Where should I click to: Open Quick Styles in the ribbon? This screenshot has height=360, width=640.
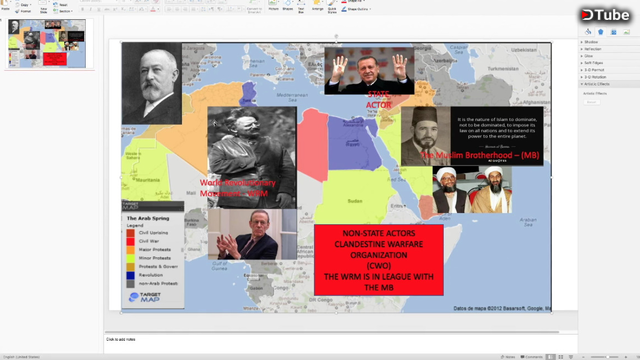[332, 6]
